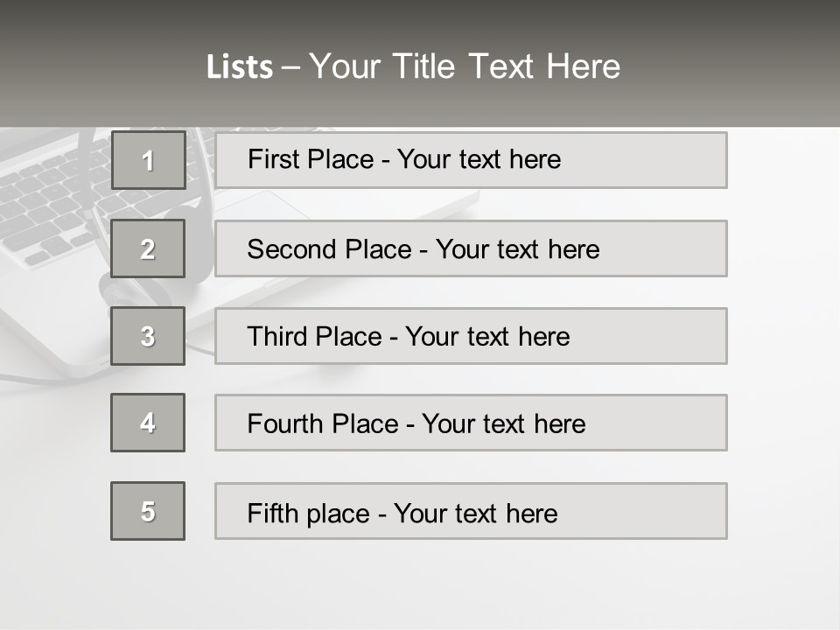Click the 'Fifth place' text box

471,511
